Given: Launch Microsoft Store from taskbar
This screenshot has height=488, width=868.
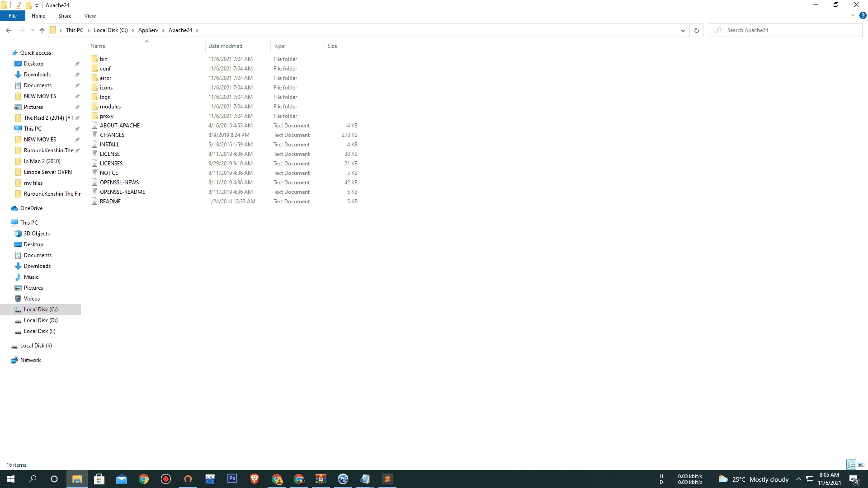Looking at the screenshot, I should coord(99,479).
